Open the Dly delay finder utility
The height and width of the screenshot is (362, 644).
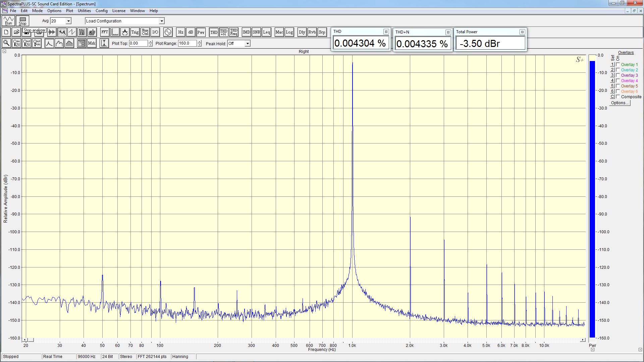(x=302, y=32)
